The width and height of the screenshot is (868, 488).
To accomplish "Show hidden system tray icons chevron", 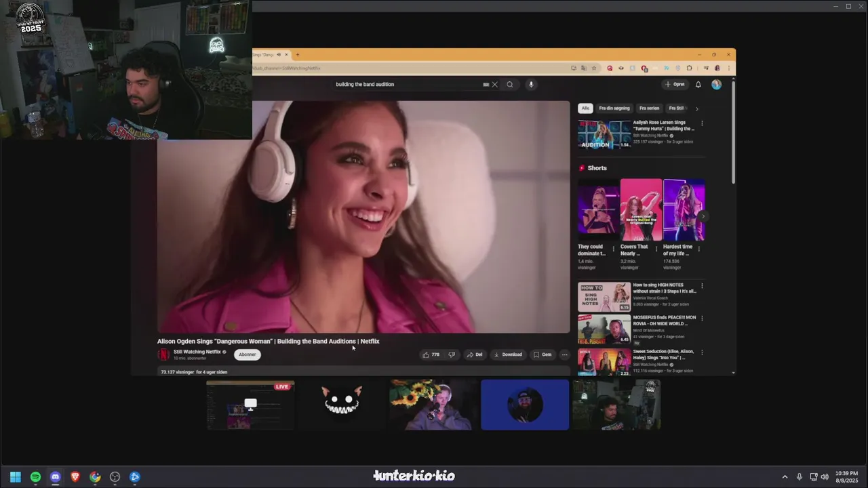I will (x=785, y=477).
